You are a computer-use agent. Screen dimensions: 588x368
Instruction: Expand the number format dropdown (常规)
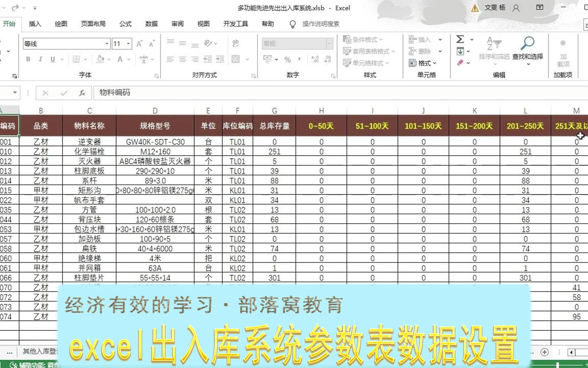(329, 44)
